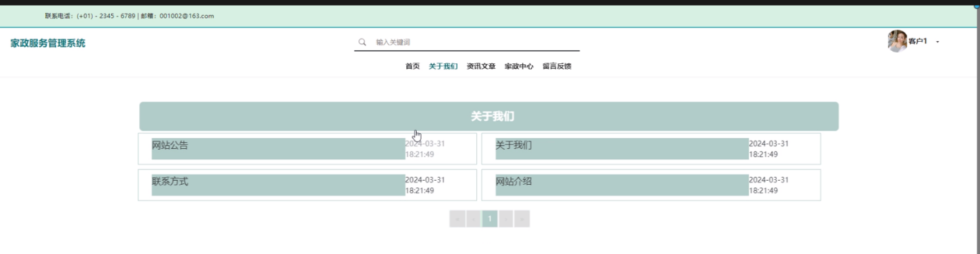
Task: Jump to the first page in pagination
Action: [457, 219]
